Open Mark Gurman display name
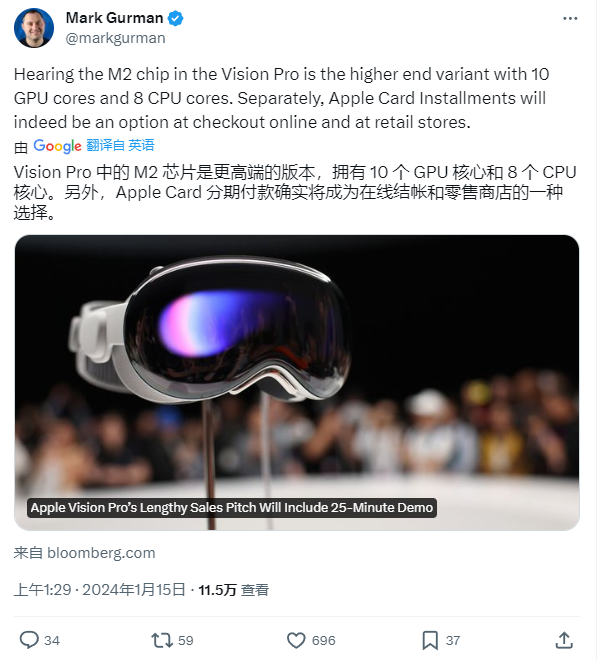The image size is (599, 660). tap(114, 18)
